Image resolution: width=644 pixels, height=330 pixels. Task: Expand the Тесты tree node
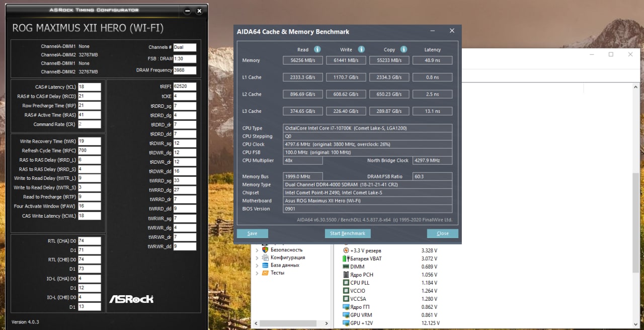click(x=257, y=273)
